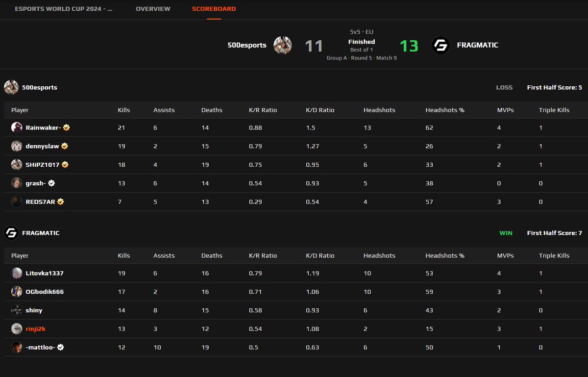
Task: Click Kills column header in 500esports table
Action: pos(124,110)
